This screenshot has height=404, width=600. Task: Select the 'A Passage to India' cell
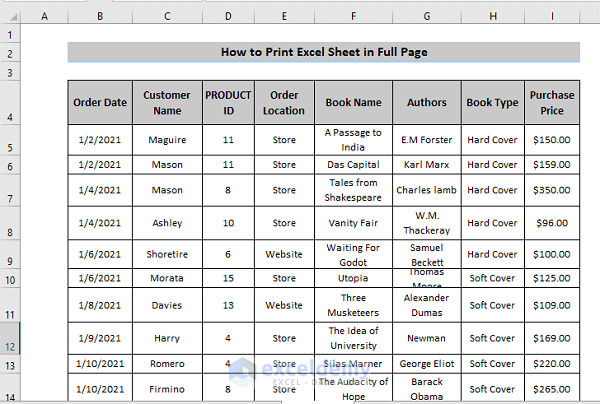[x=354, y=140]
